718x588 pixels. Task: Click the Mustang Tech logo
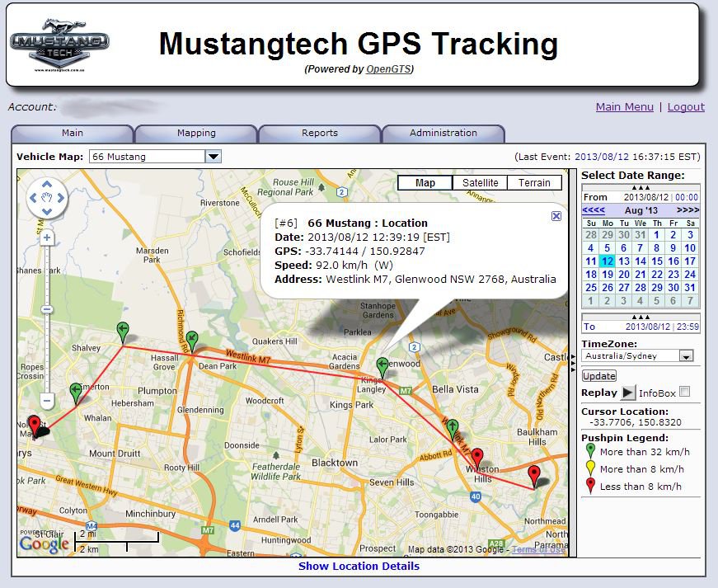point(59,45)
